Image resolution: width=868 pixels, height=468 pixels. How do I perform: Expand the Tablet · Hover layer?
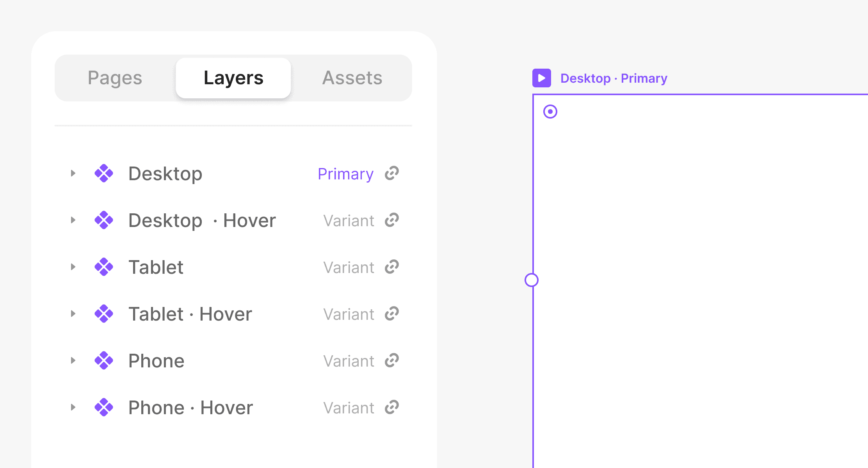pyautogui.click(x=73, y=314)
